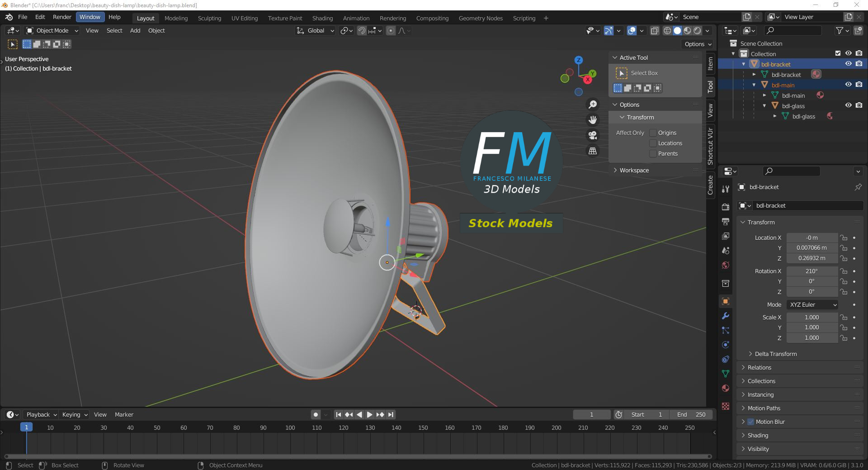868x470 pixels.
Task: Open the Object Data mesh properties tab
Action: tap(726, 374)
